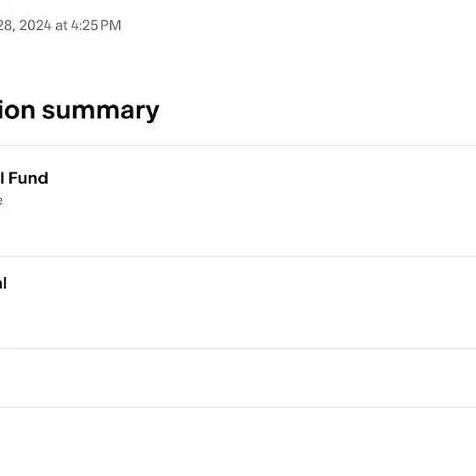Screen dimensions: 476x476
Task: Click the "PM" text in the timestamp
Action: 110,25
